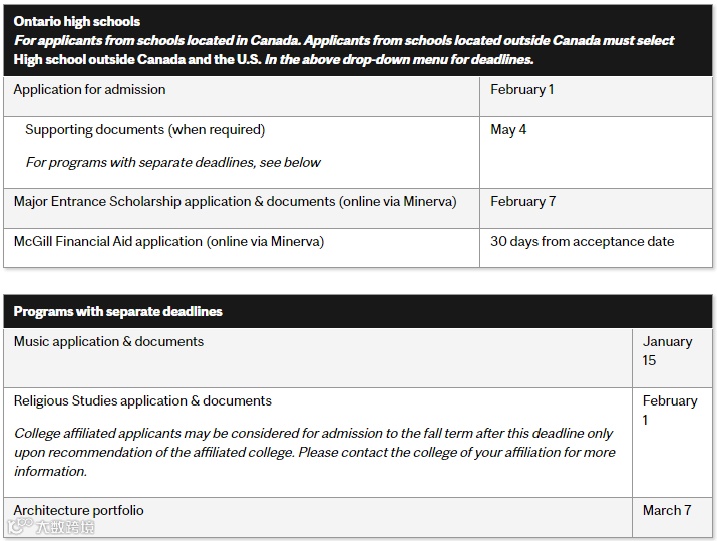The image size is (717, 541).
Task: Click the watermark logo at bottom left
Action: 50,527
